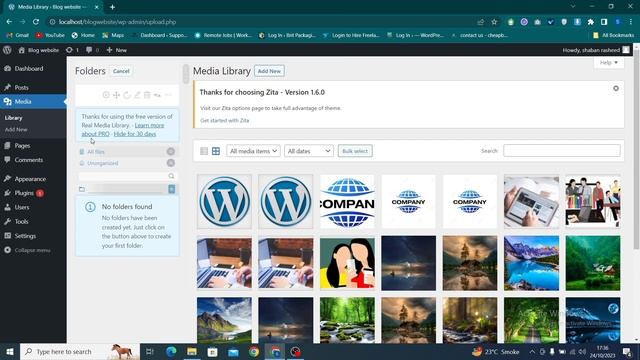Select Library submenu under Media
This screenshot has width=640, height=360.
13,118
